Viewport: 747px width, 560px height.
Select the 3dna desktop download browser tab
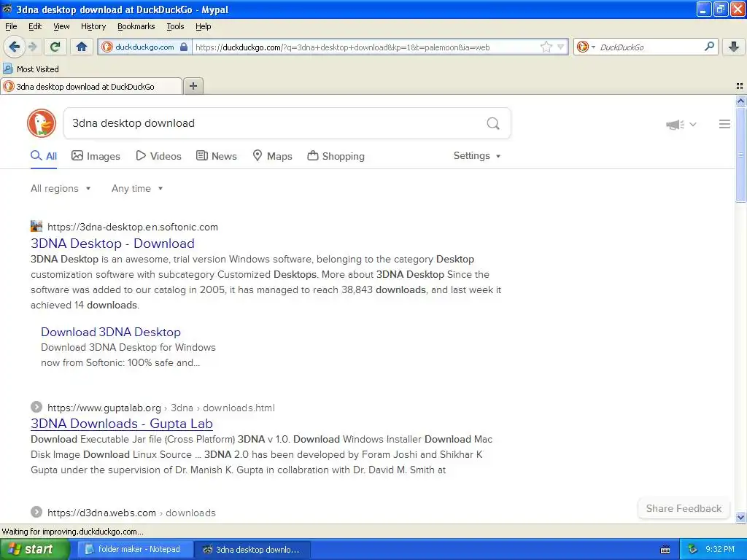91,86
